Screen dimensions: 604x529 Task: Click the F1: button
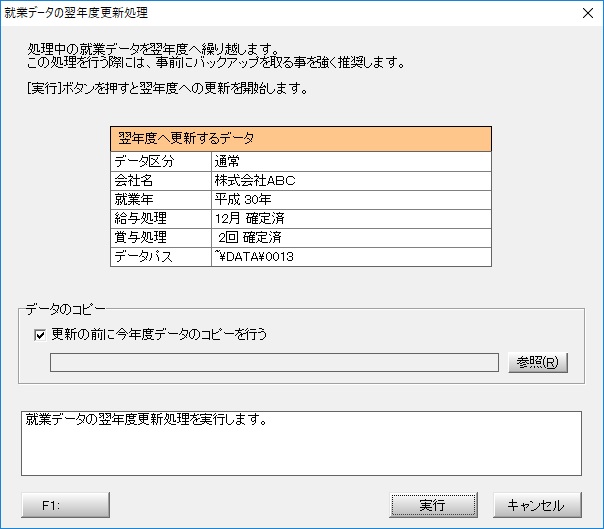(x=65, y=505)
